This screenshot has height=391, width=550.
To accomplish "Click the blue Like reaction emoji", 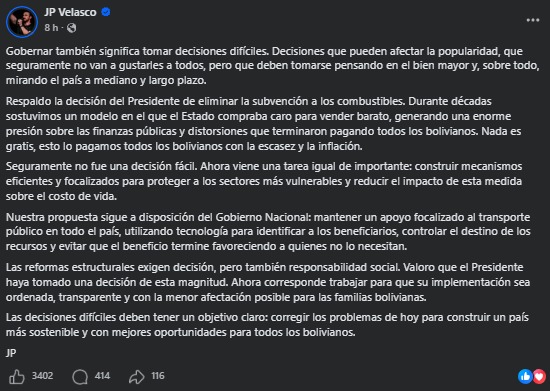I will click(525, 376).
